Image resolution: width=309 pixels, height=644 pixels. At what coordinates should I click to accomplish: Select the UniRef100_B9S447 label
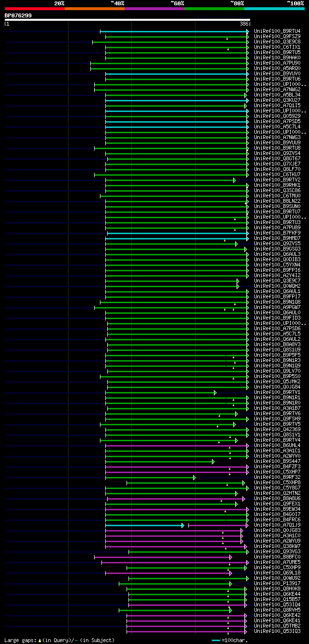tap(277, 462)
